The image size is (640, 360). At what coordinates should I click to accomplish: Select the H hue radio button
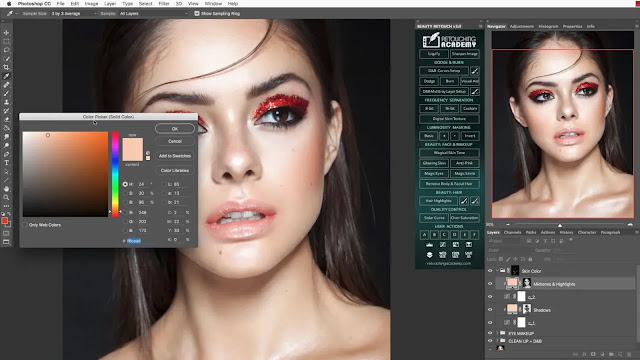[x=125, y=184]
